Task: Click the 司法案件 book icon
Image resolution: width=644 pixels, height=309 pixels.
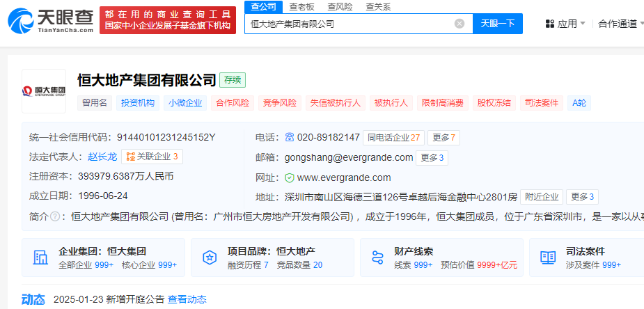Action: pos(548,257)
